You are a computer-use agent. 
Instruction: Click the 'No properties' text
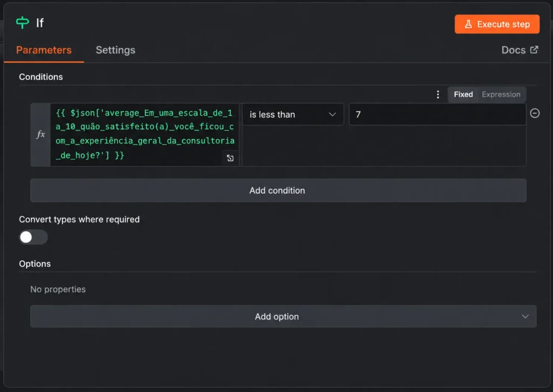pos(58,289)
